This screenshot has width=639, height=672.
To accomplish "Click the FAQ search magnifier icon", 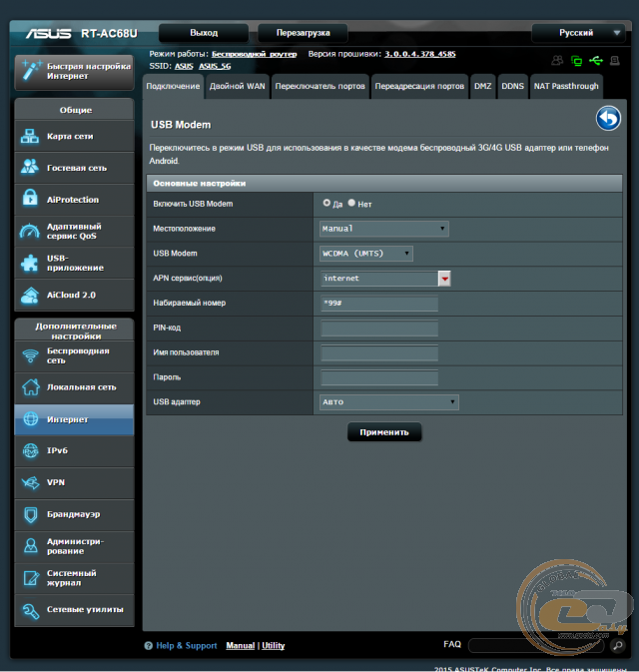I will [618, 645].
